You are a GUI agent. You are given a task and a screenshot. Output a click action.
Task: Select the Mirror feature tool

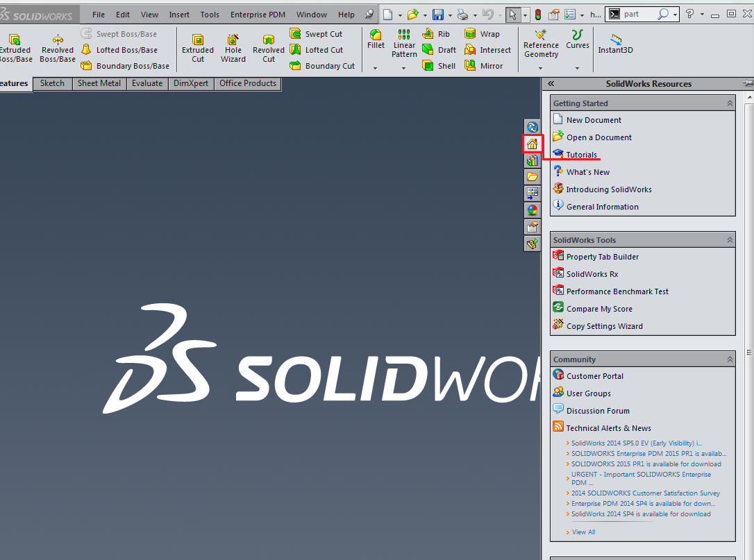click(x=470, y=66)
